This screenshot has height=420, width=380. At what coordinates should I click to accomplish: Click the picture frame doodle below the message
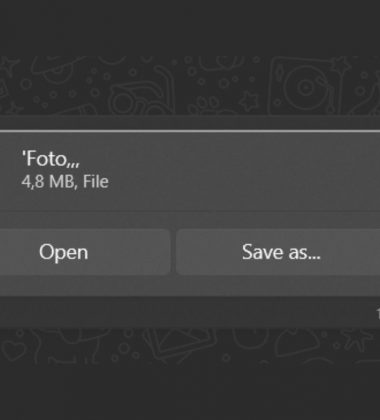click(x=180, y=344)
